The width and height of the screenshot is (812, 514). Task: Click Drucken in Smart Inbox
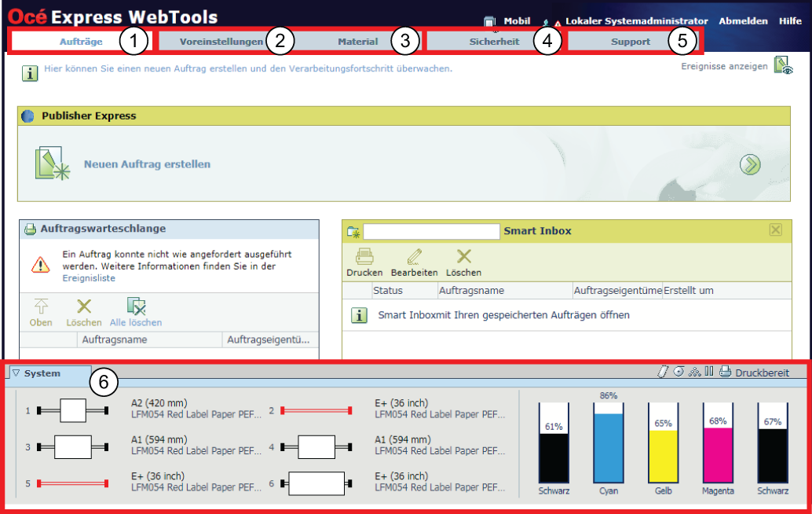click(364, 263)
